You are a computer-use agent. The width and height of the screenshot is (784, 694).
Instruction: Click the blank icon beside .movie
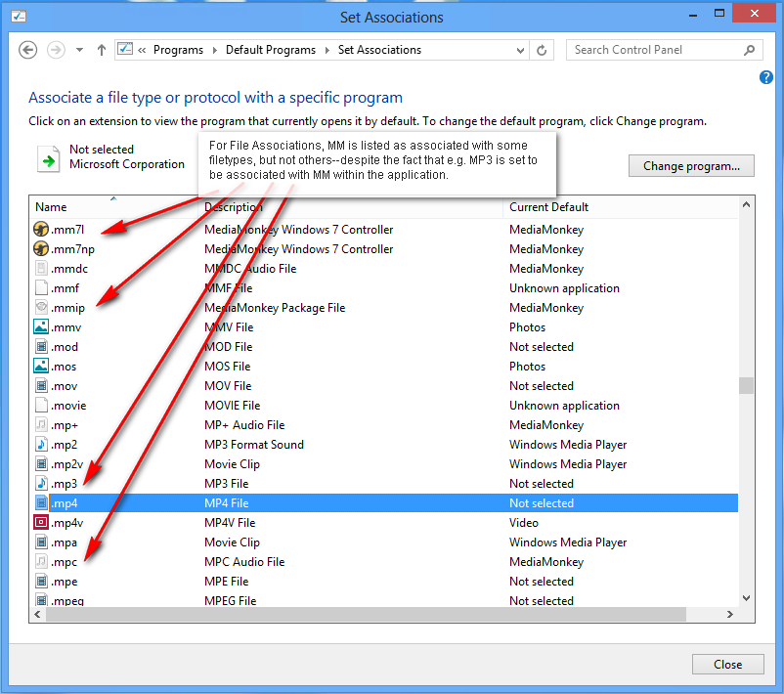pyautogui.click(x=41, y=405)
